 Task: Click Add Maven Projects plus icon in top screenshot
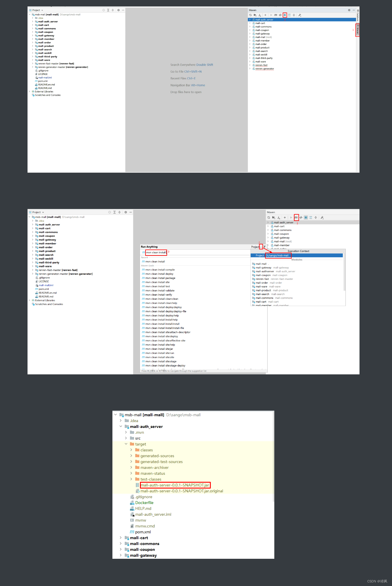(265, 15)
